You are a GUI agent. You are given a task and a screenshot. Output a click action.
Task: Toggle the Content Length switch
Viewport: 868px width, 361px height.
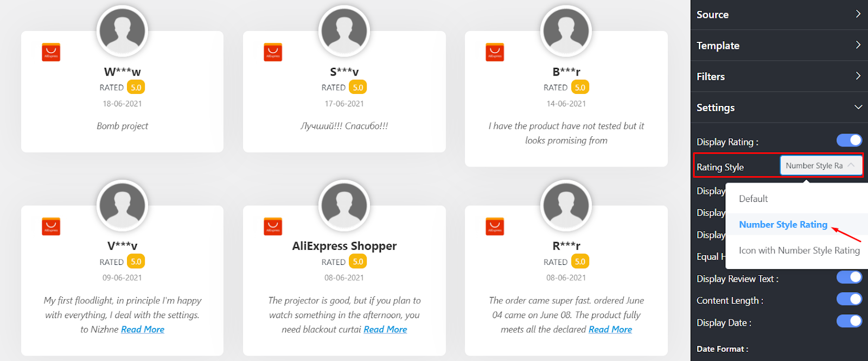(849, 299)
